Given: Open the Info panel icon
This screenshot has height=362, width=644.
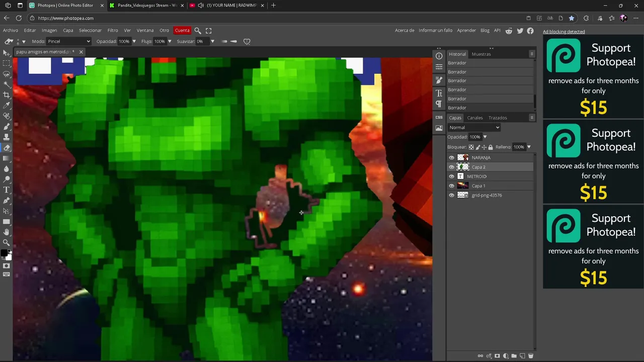Looking at the screenshot, I should coord(439,56).
